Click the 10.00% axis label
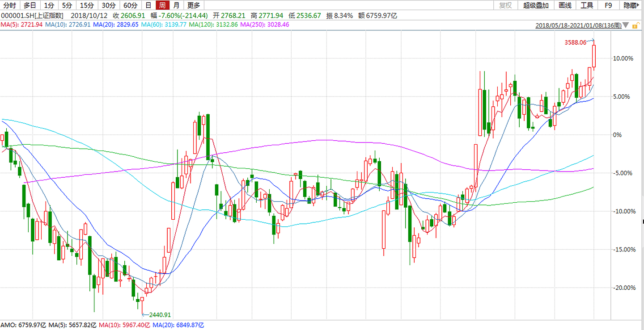 coord(623,58)
